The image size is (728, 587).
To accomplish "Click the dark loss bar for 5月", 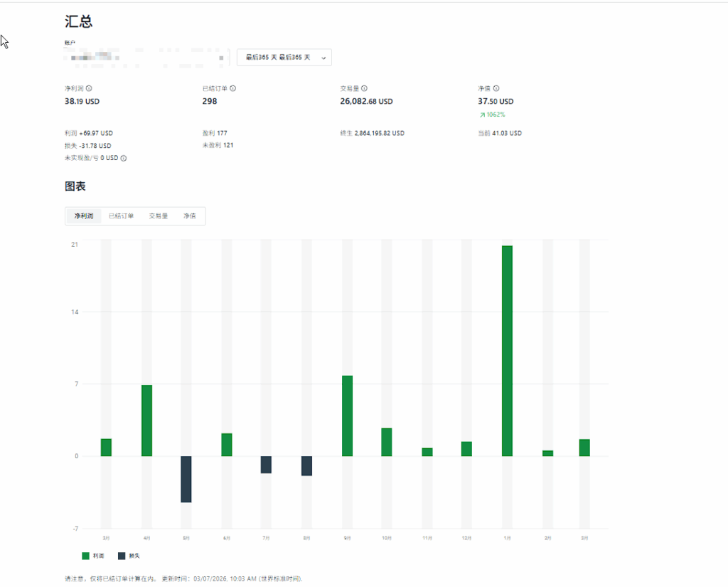I will pyautogui.click(x=186, y=479).
